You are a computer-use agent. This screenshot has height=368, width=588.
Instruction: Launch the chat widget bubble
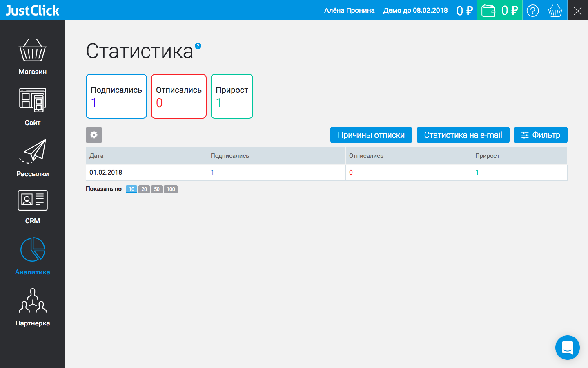[x=568, y=348]
